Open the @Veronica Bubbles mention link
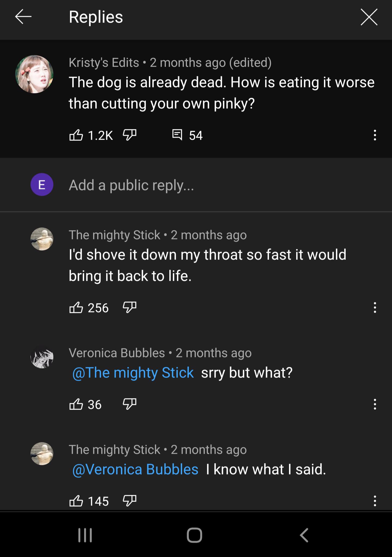 (x=135, y=469)
